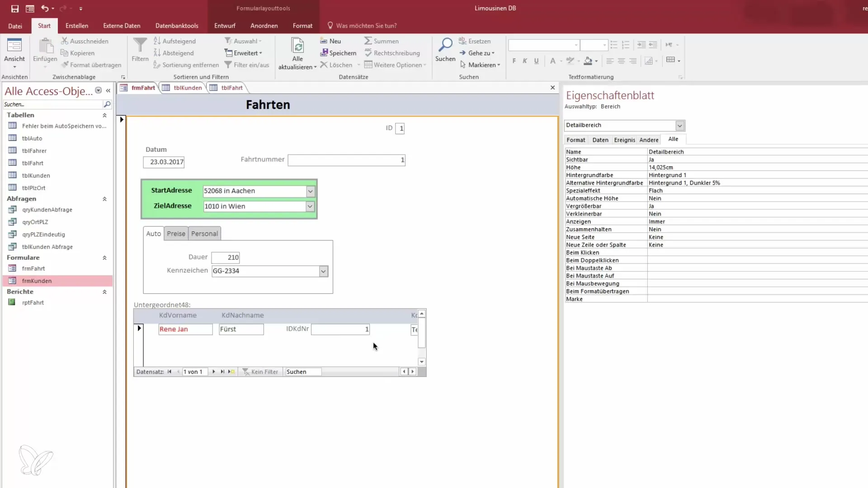Open Gehe zu menu

(477, 53)
